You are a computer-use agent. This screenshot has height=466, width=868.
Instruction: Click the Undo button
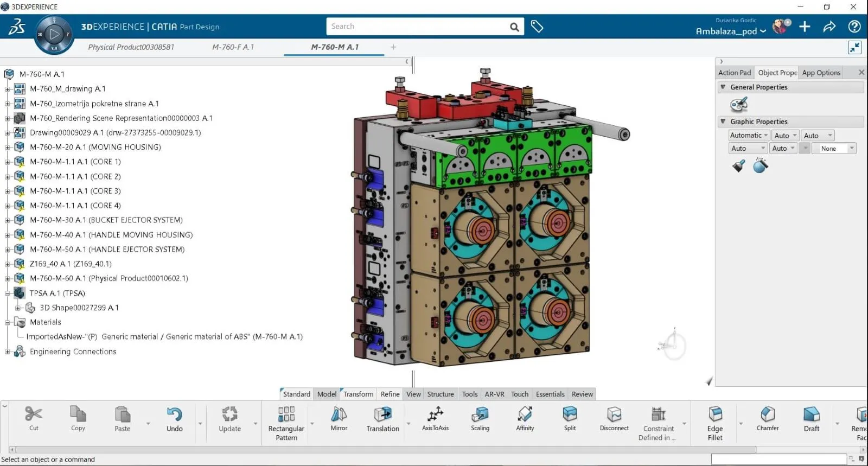pos(174,419)
